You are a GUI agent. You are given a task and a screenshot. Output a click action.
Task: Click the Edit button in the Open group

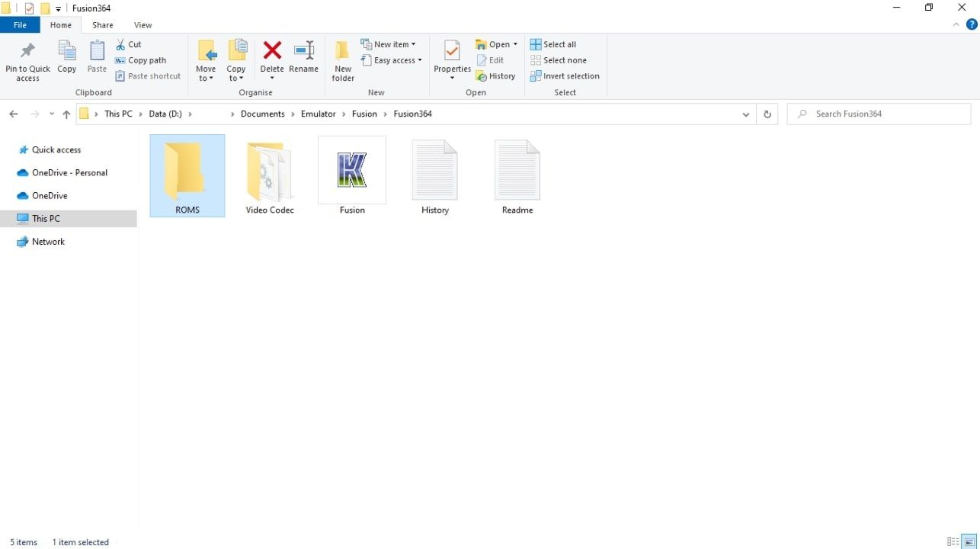[490, 60]
